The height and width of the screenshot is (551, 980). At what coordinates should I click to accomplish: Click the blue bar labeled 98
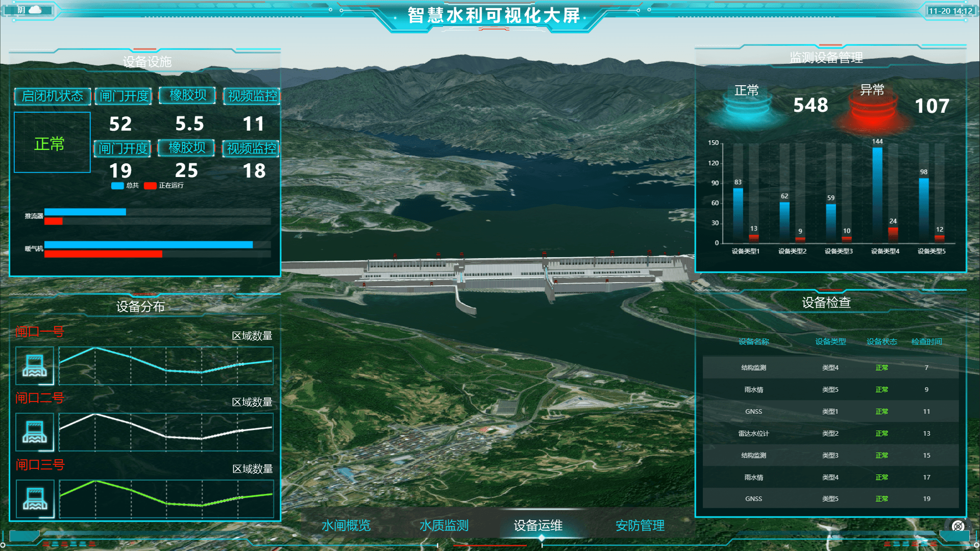coord(924,210)
